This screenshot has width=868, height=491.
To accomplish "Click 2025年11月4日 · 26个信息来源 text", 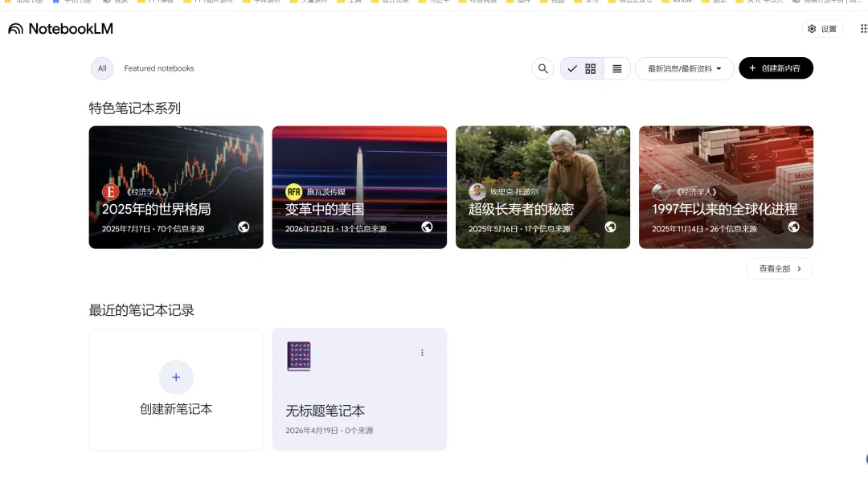I will 704,228.
